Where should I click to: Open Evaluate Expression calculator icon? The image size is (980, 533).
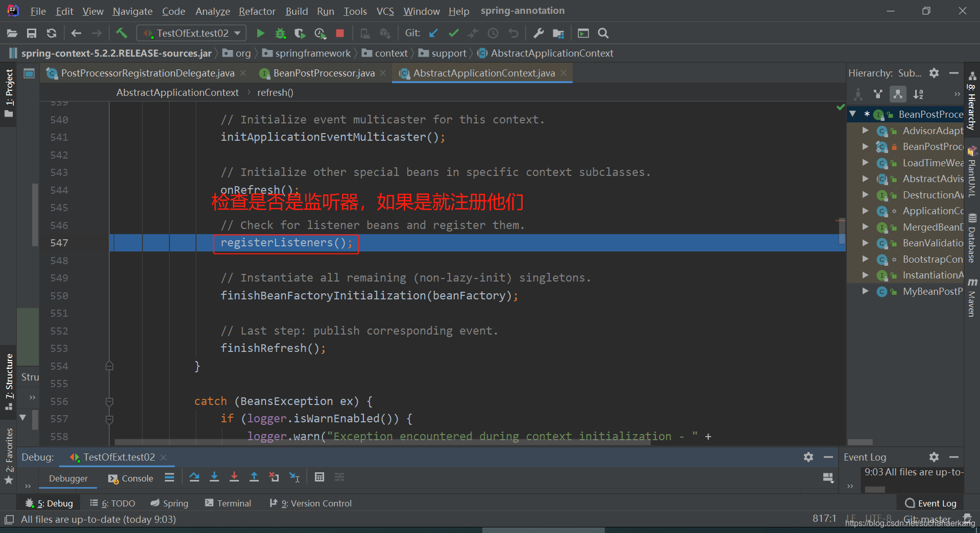click(320, 477)
